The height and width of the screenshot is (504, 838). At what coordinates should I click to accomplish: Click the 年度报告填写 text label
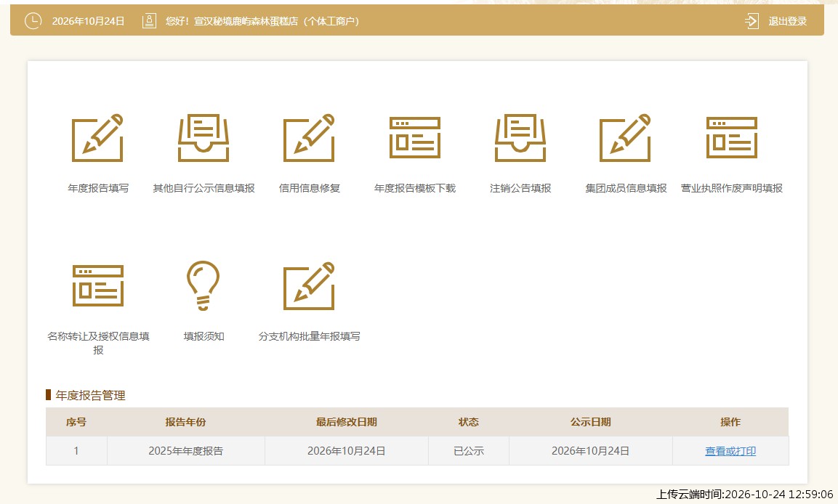coord(98,188)
